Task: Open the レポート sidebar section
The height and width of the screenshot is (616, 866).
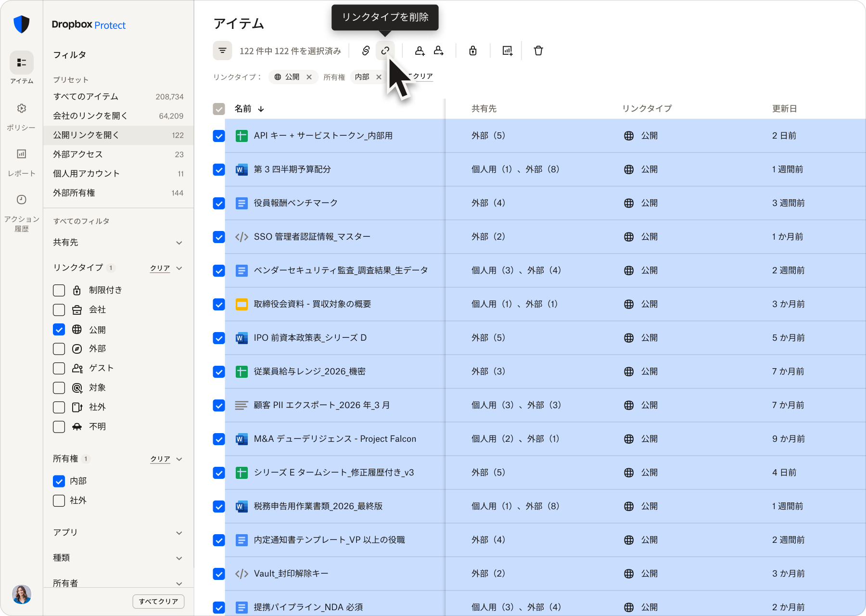Action: pyautogui.click(x=22, y=163)
